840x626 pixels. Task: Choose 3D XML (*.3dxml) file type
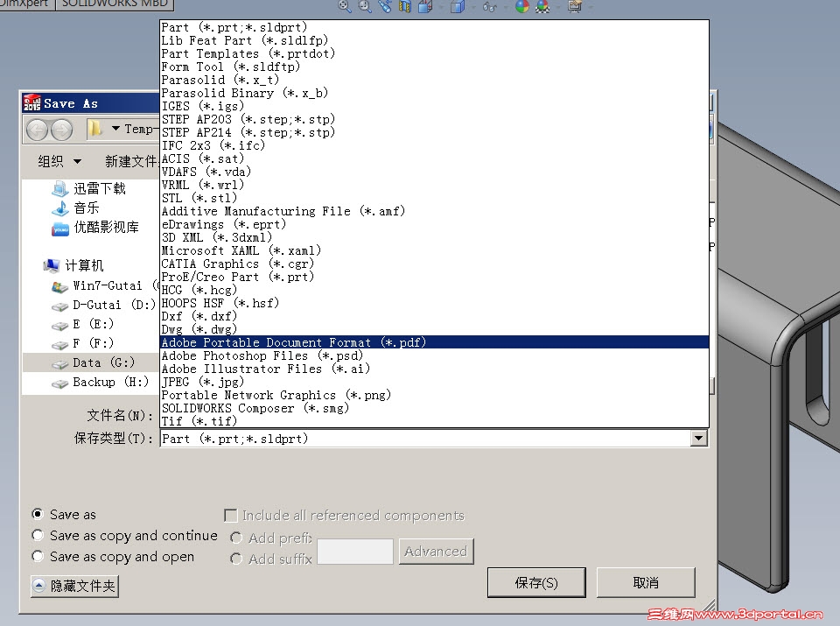pyautogui.click(x=435, y=237)
